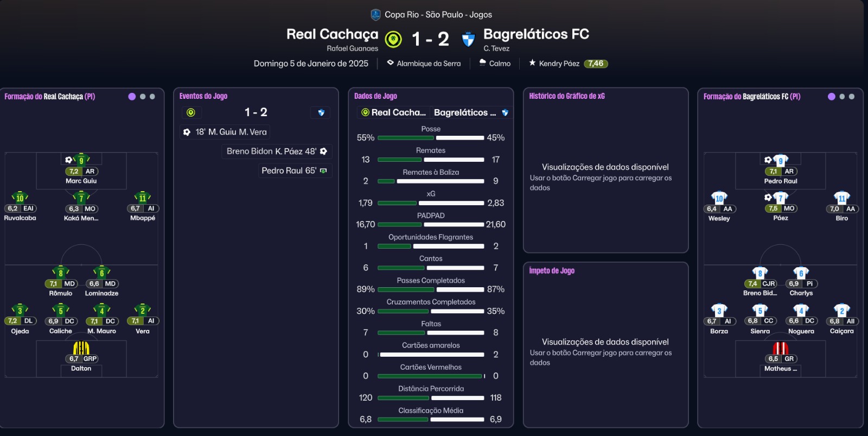Click Páez's number 7 shirt in the formation

coord(780,198)
